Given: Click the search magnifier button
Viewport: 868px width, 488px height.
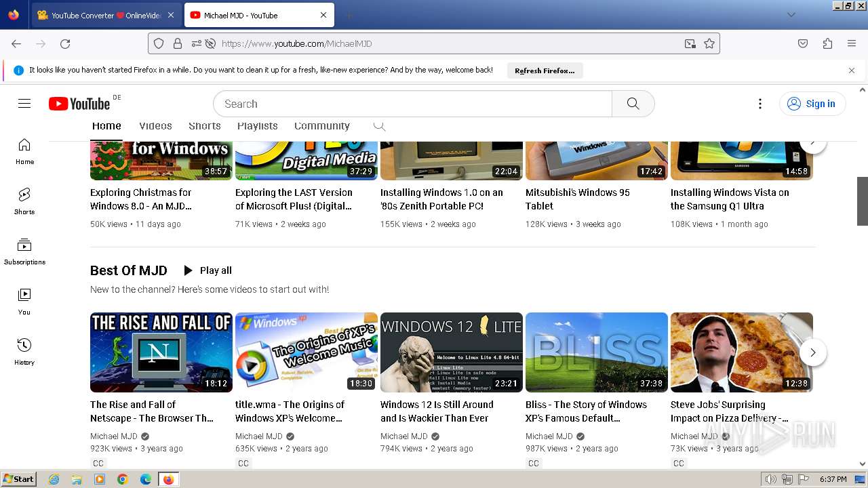Looking at the screenshot, I should 633,104.
